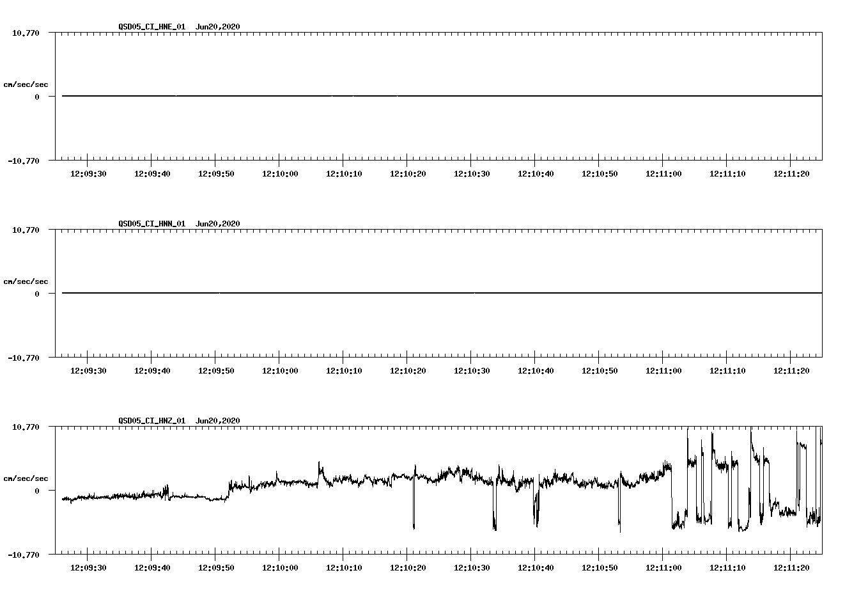
Task: Select the -10.770 lower limit on HNN plot
Action: (24, 358)
